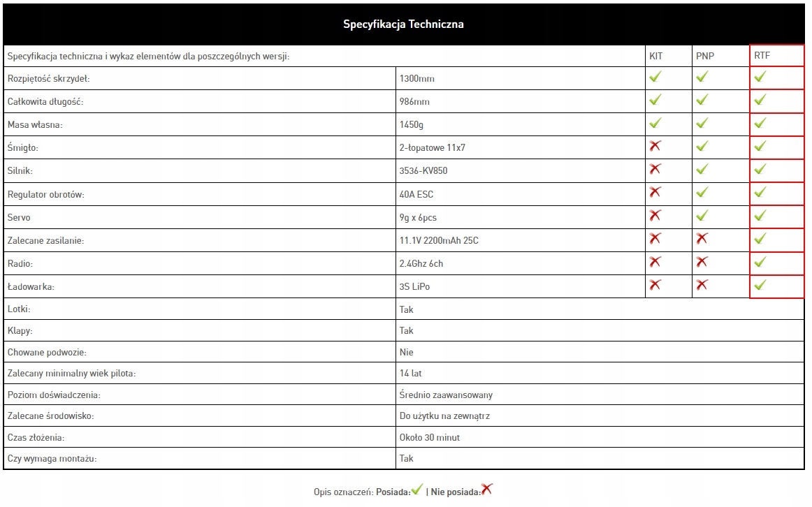Select the KIT column header
This screenshot has width=812, height=507.
[656, 56]
